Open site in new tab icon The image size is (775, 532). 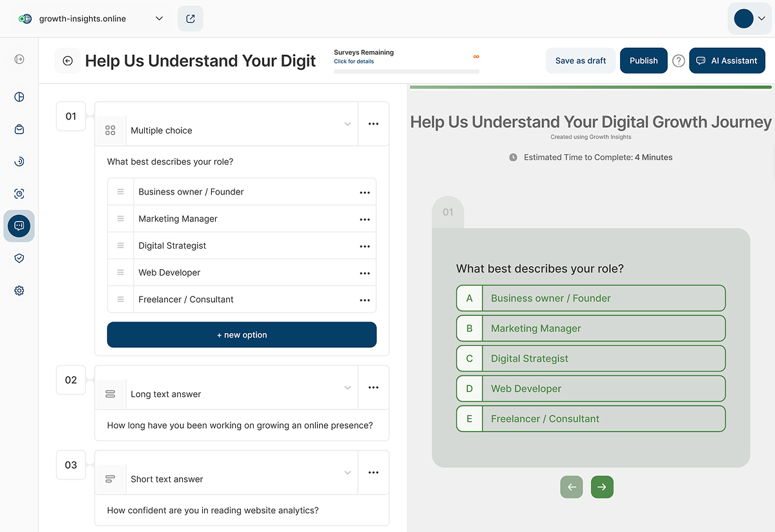click(x=191, y=19)
